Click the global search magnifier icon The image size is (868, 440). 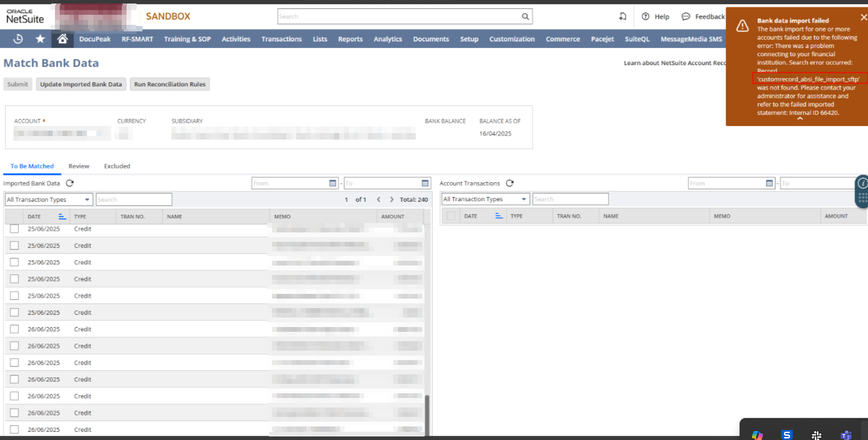click(x=525, y=17)
